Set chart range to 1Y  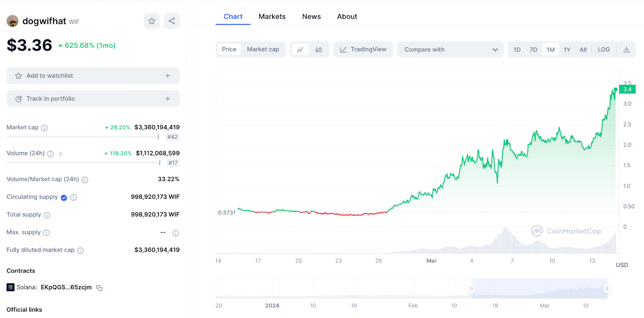(567, 49)
